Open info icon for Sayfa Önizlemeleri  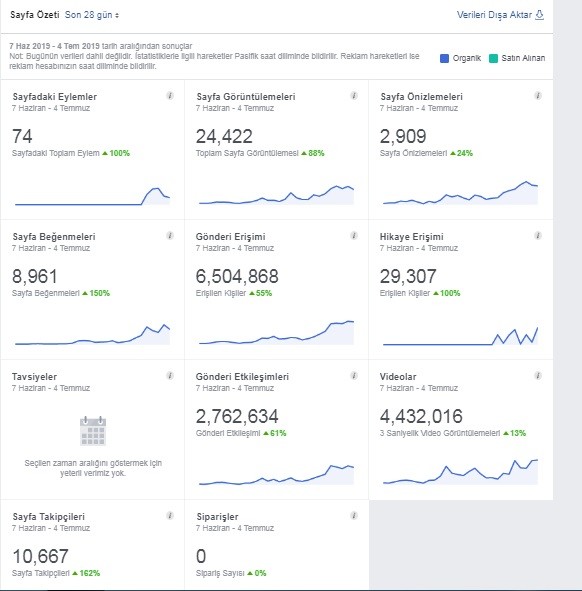point(538,96)
